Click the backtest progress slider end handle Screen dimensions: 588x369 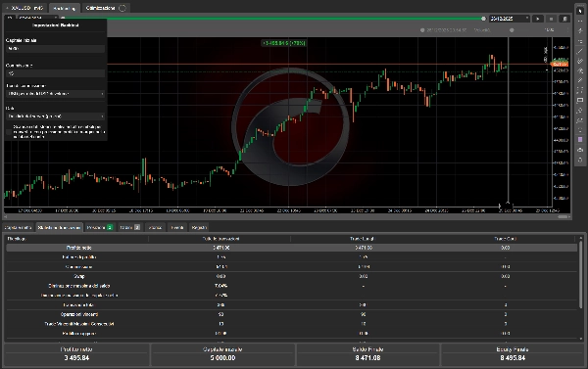tap(483, 19)
